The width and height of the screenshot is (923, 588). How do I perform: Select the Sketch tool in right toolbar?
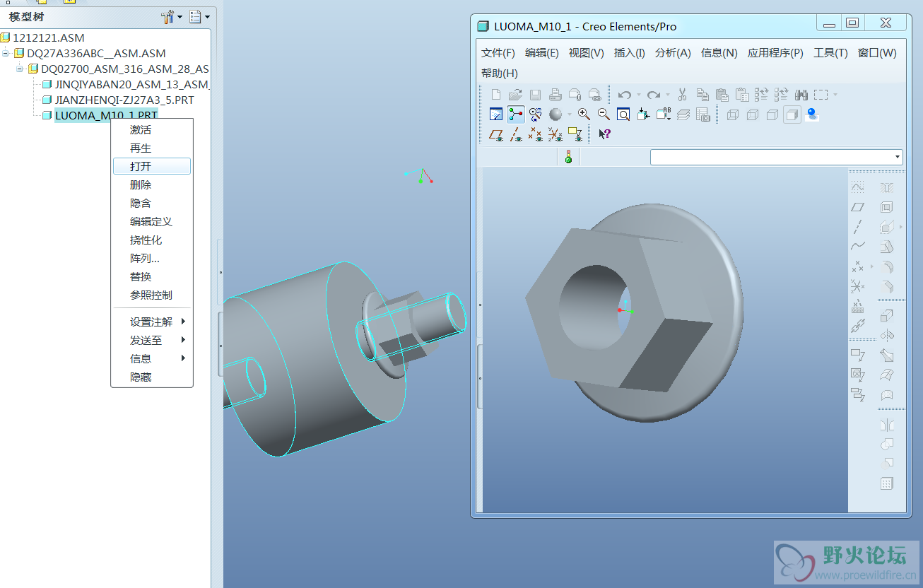pyautogui.click(x=857, y=187)
